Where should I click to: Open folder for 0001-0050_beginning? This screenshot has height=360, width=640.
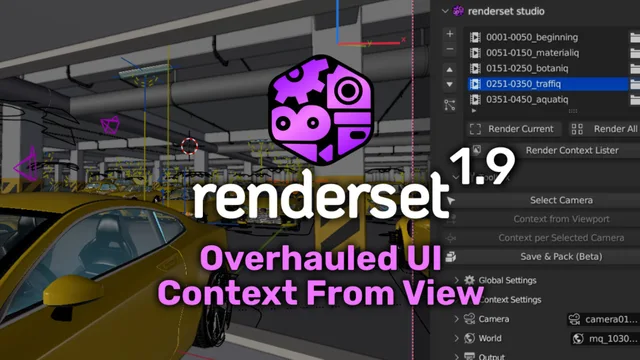(635, 37)
